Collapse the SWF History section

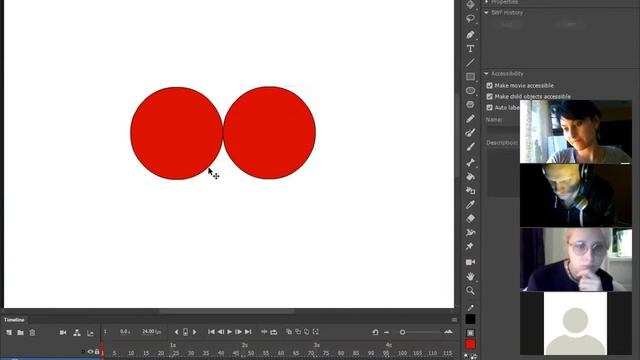487,13
